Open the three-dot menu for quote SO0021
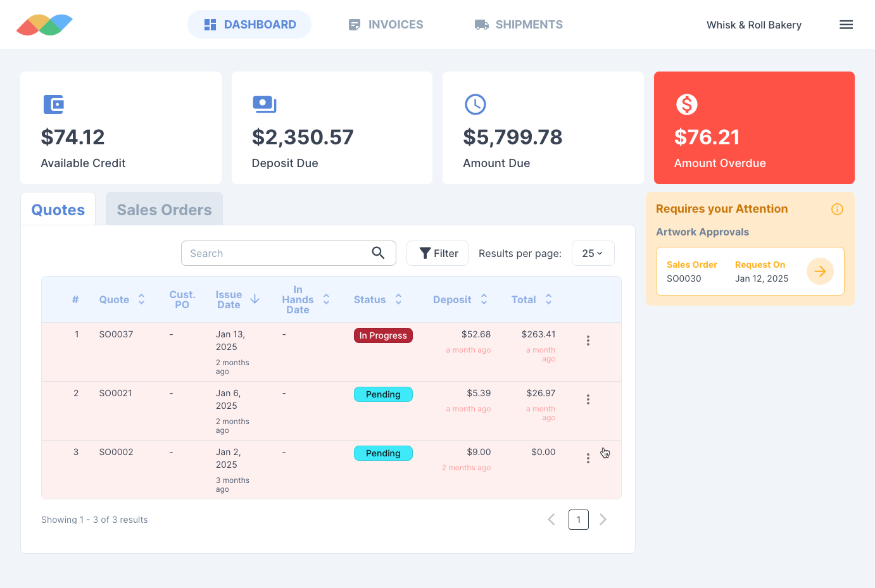The width and height of the screenshot is (875, 588). (x=588, y=399)
